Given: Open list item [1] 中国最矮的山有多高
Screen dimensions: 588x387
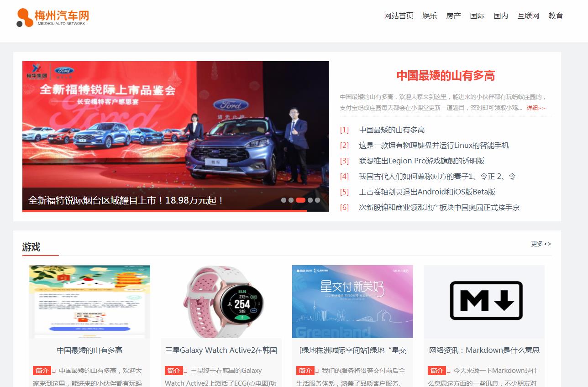Looking at the screenshot, I should click(392, 130).
